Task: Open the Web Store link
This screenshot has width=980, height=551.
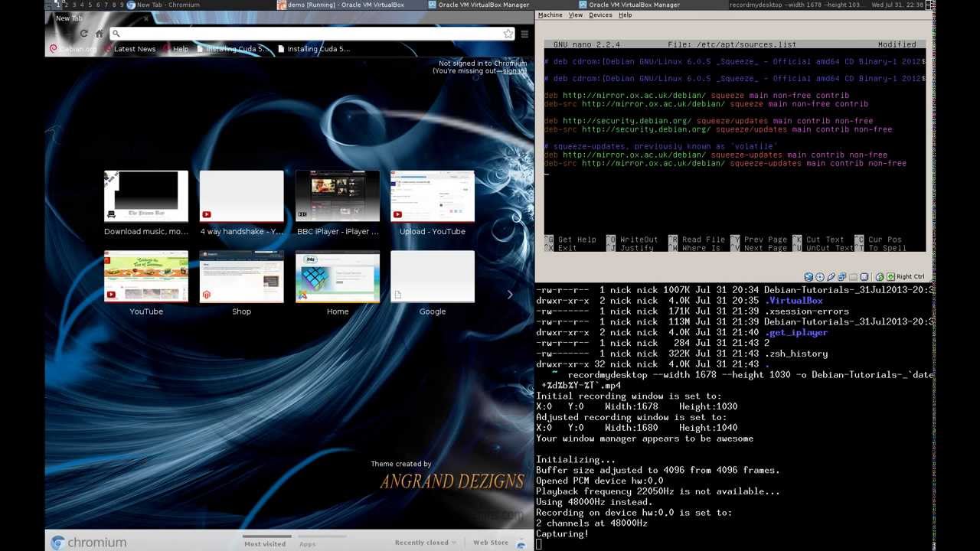Action: tap(491, 543)
